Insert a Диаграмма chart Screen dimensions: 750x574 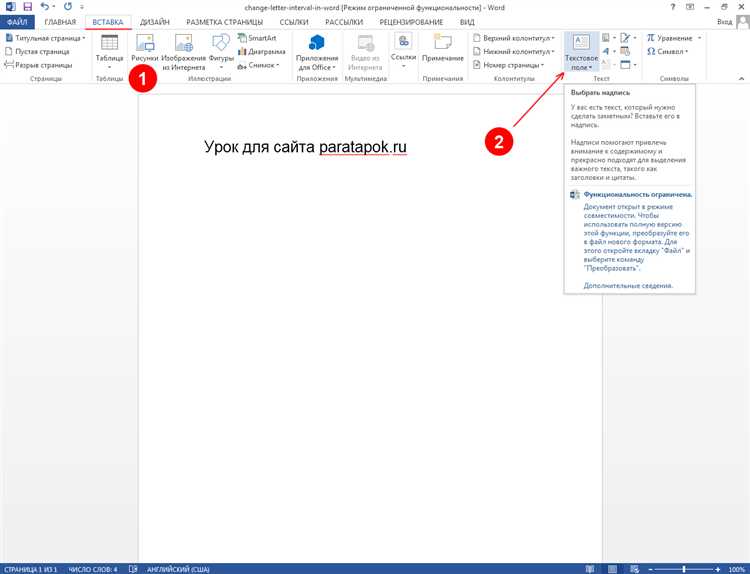pos(262,51)
